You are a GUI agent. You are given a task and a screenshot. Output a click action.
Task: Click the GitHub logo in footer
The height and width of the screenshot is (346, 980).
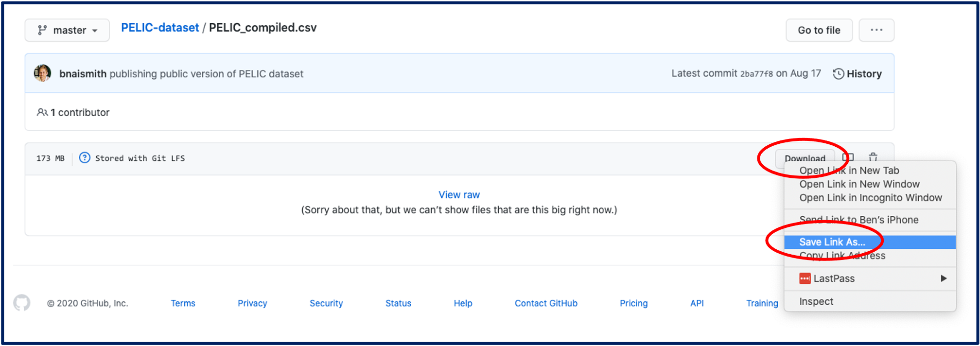22,303
